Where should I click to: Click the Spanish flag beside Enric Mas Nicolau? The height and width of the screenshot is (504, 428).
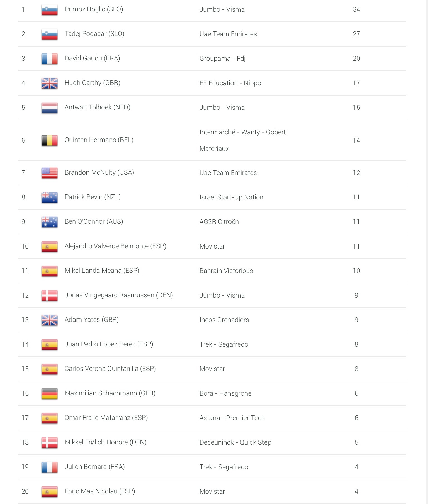coord(49,492)
